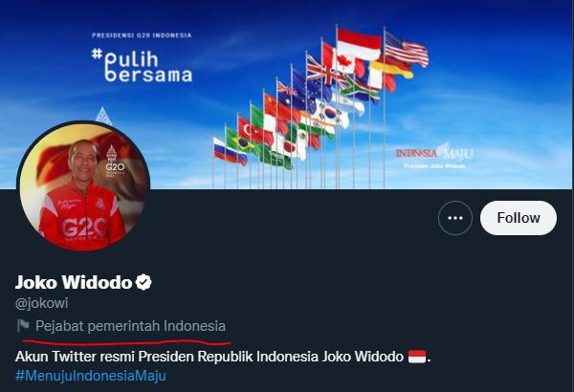Click the gray government flag icon
The width and height of the screenshot is (574, 392).
point(23,325)
